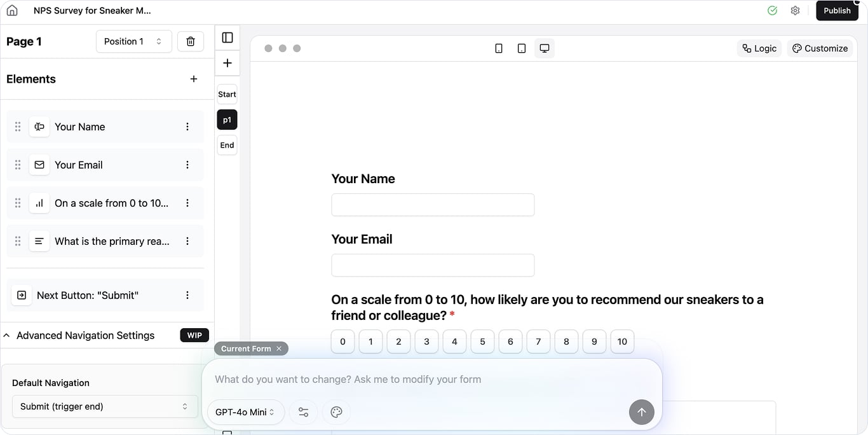Click the Publish button
Viewport: 868px width, 435px height.
pos(837,11)
